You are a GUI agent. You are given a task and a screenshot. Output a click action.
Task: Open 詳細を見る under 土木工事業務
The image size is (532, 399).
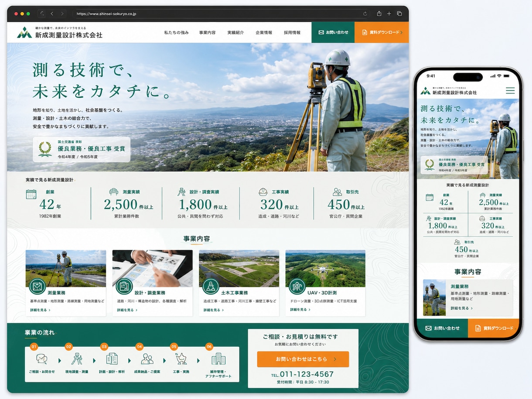[213, 310]
